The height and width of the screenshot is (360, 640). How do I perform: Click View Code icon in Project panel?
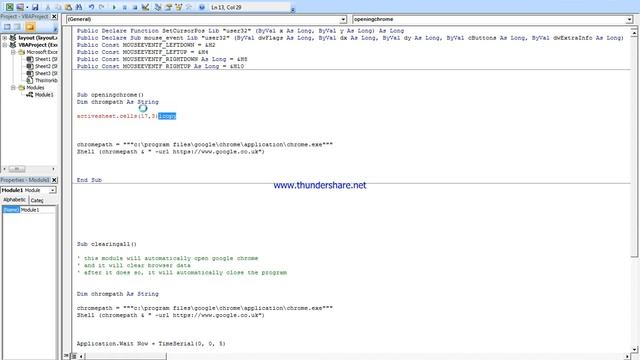7,27
